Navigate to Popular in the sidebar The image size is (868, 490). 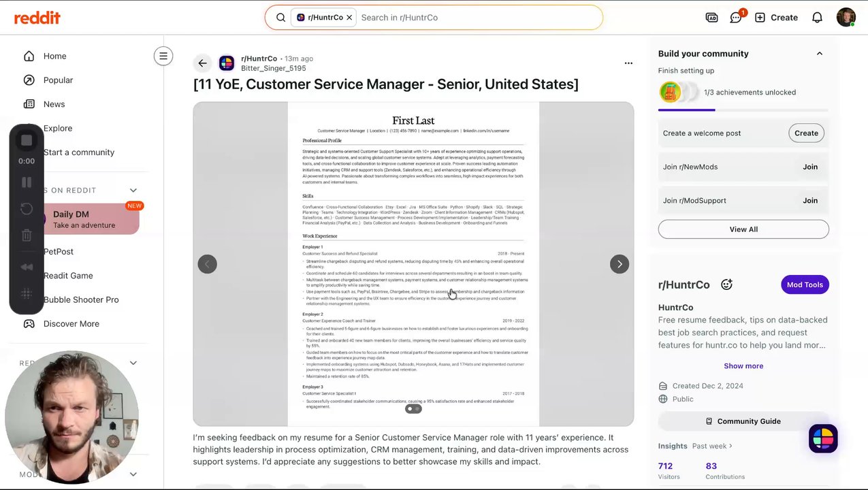(x=58, y=80)
